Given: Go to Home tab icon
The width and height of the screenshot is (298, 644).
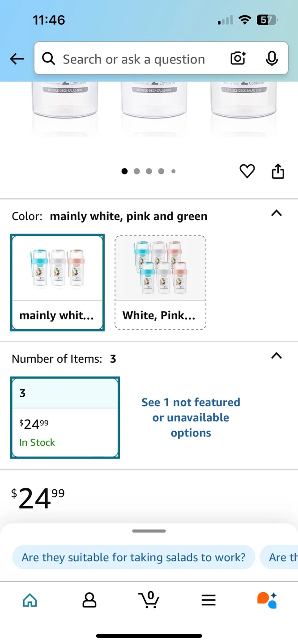Looking at the screenshot, I should [x=30, y=600].
